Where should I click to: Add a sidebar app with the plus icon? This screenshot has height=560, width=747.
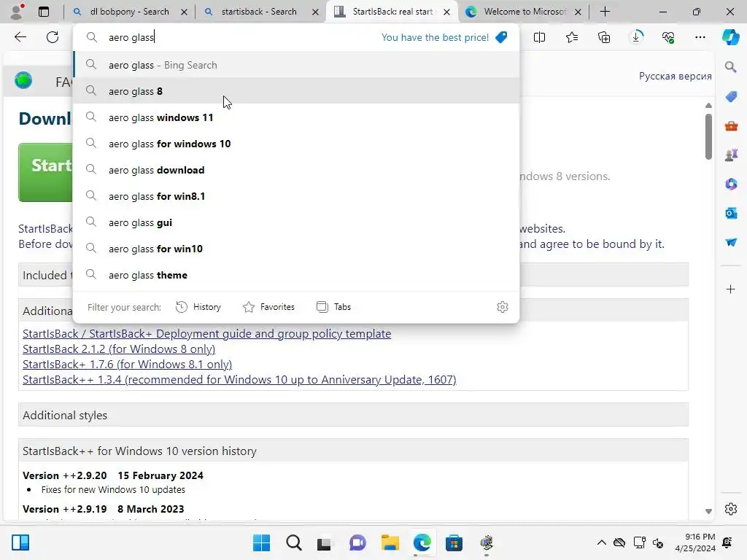tap(731, 289)
